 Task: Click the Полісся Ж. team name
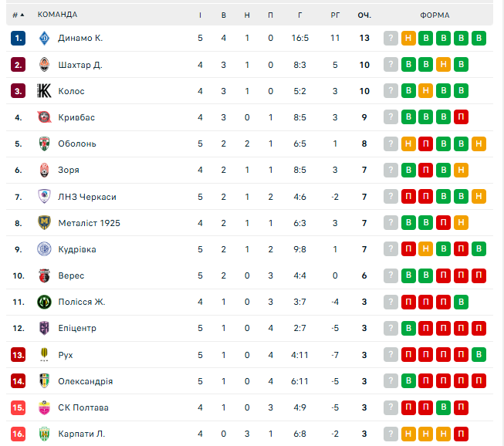coord(81,302)
